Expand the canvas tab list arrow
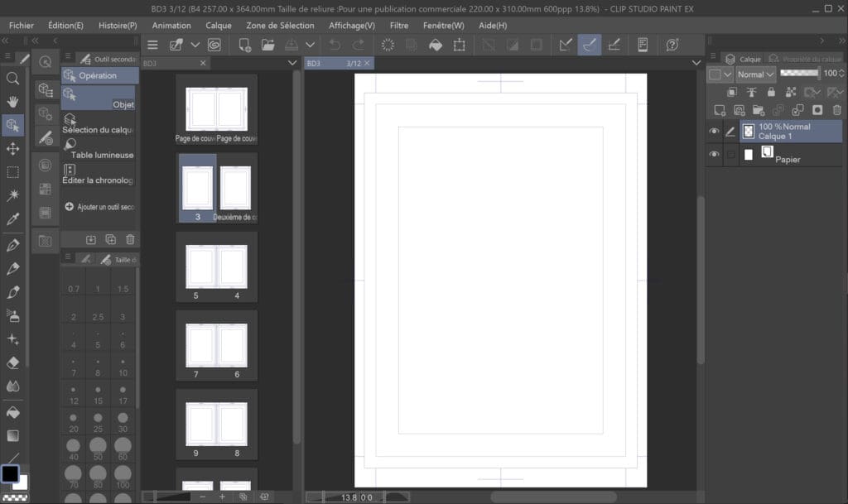This screenshot has height=504, width=848. (x=696, y=63)
